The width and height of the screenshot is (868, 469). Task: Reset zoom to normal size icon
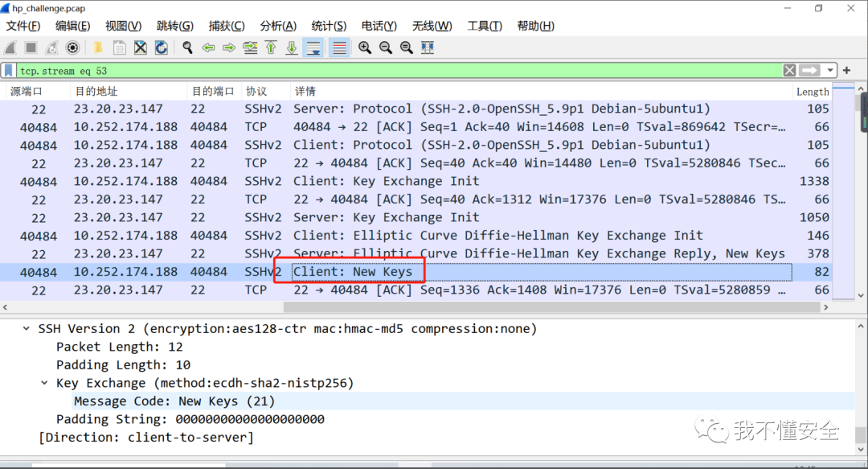point(407,47)
